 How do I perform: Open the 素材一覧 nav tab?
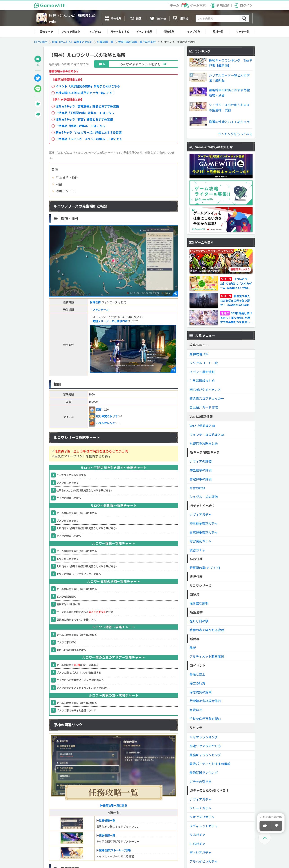click(x=218, y=32)
